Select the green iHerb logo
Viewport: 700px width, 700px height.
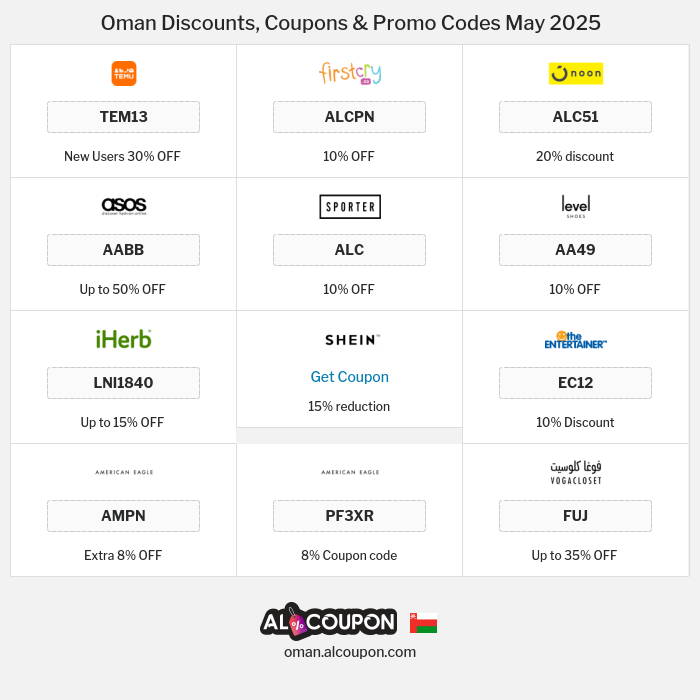click(x=124, y=339)
